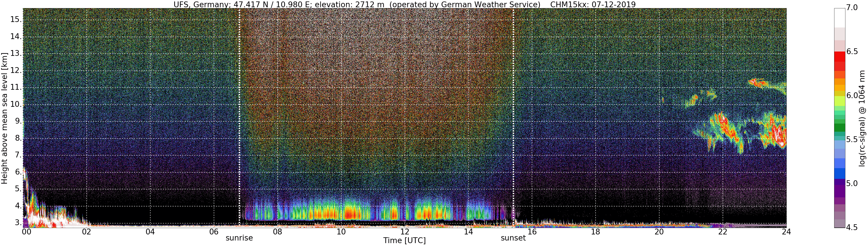Viewport: 868px width, 246px height.
Task: Click the white top segment of the colorbar
Action: click(839, 18)
